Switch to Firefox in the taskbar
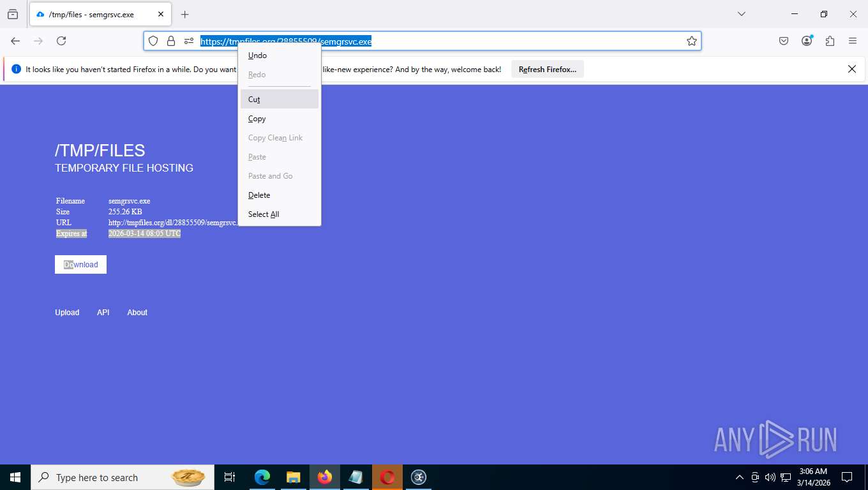868x490 pixels. 325,477
